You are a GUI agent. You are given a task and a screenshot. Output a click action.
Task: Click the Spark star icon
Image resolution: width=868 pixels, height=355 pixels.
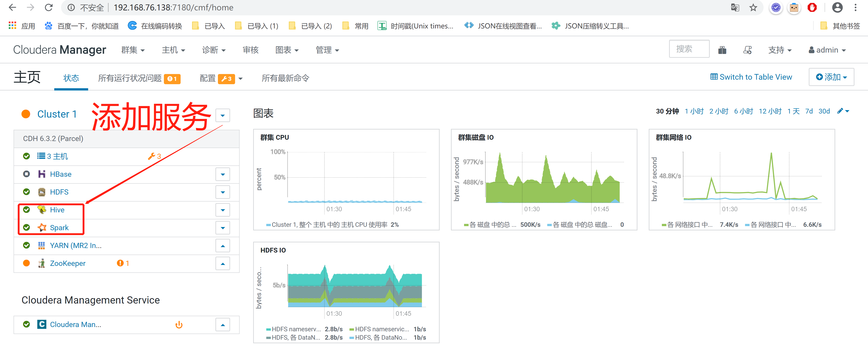pos(42,227)
